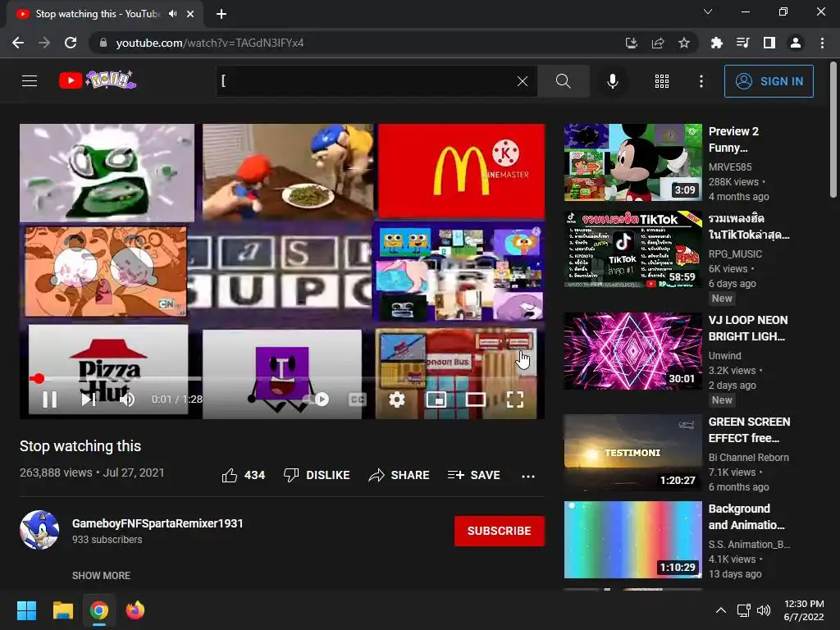Switch to miniplayer mode
This screenshot has width=840, height=630.
click(436, 399)
